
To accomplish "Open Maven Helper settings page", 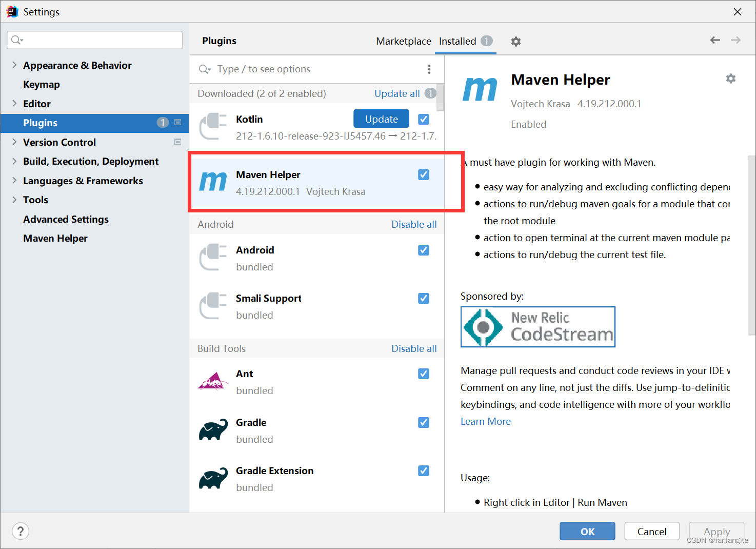I will pos(55,238).
